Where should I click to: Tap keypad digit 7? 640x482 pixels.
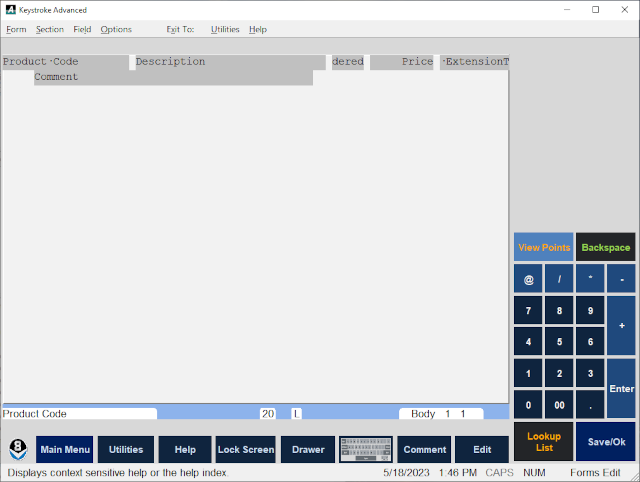click(x=528, y=310)
